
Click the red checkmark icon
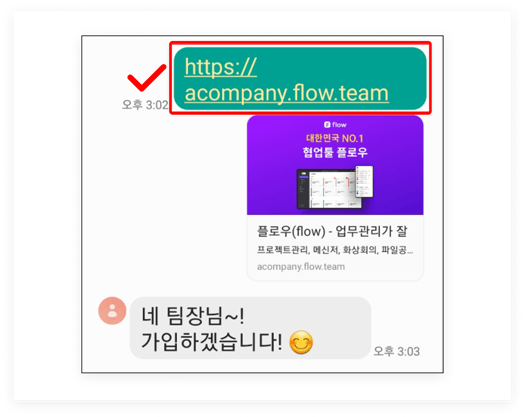point(147,78)
